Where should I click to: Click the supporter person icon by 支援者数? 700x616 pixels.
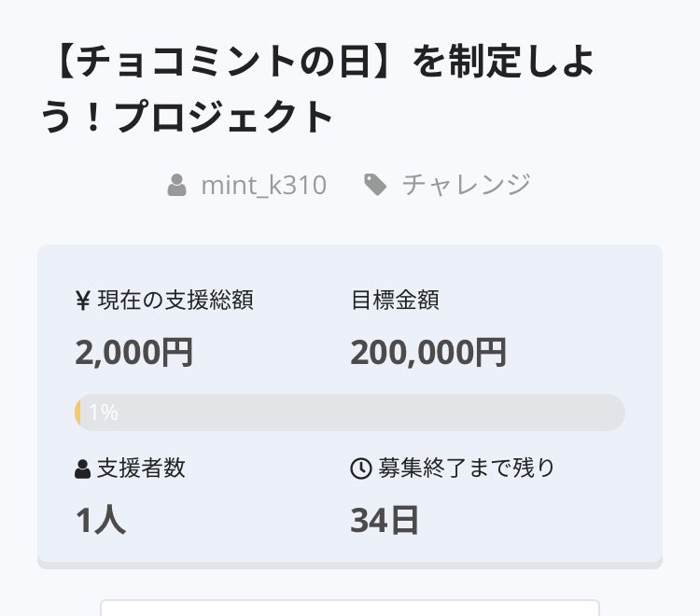(83, 469)
